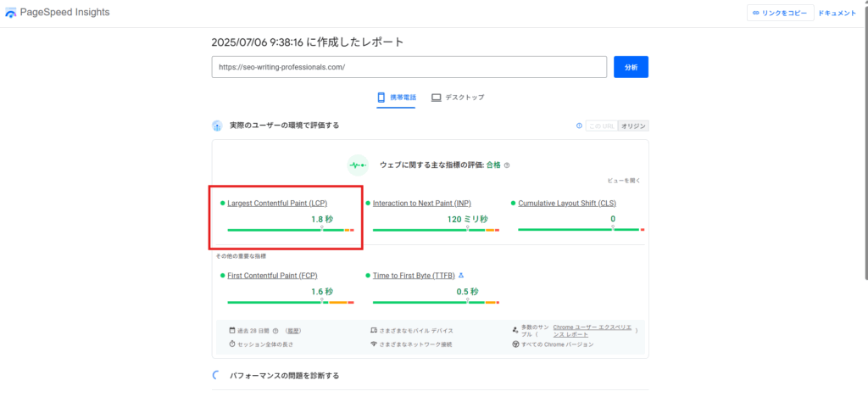Screen dimensions: 868x397
Task: Click the experimental flask icon beside TTFB
Action: pyautogui.click(x=461, y=276)
